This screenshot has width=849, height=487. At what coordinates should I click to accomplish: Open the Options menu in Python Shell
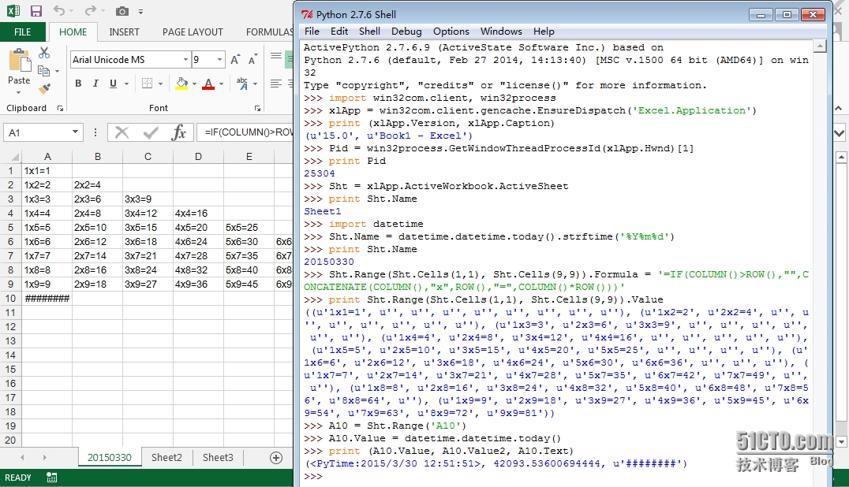[451, 31]
